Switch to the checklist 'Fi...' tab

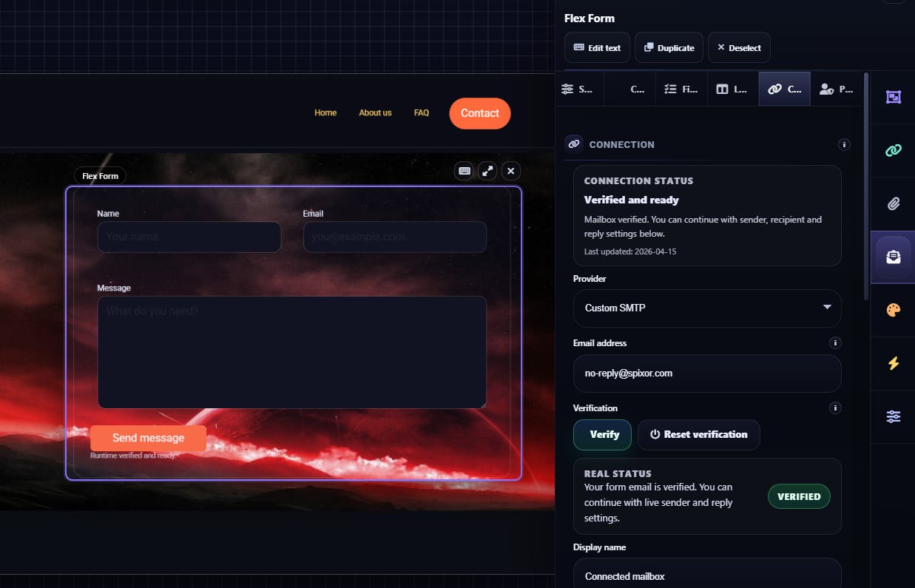point(681,89)
